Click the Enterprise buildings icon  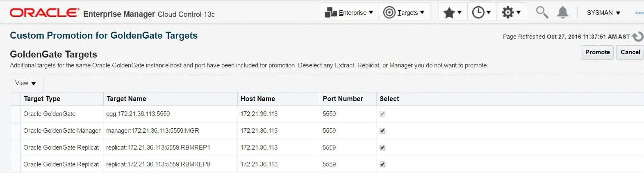[x=330, y=13]
